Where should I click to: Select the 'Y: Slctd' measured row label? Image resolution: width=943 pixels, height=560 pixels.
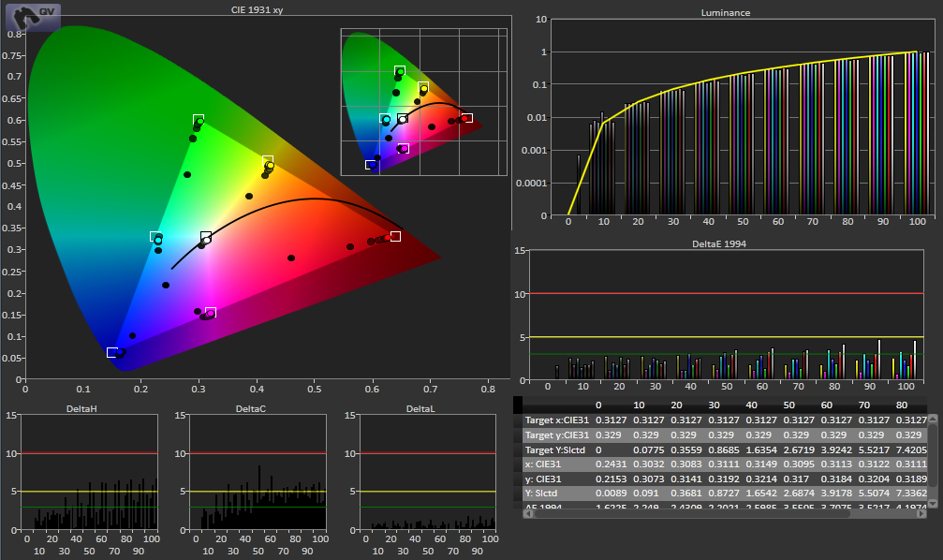coord(541,494)
